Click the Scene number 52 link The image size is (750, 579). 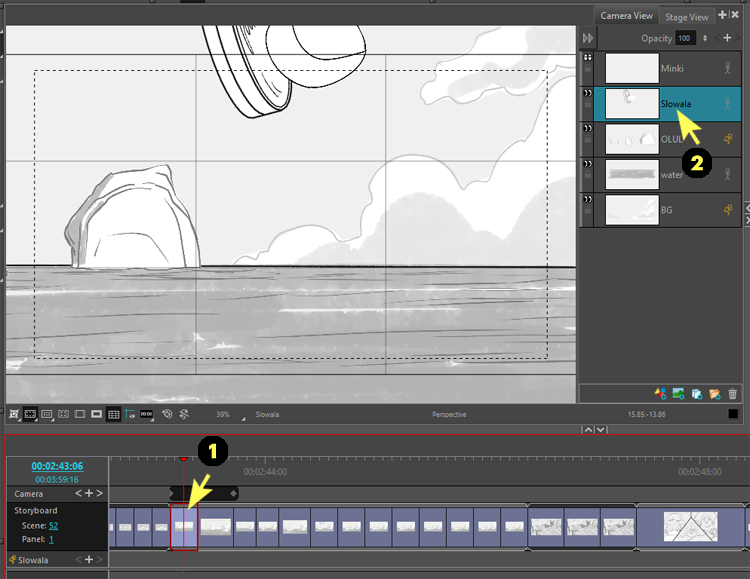point(53,525)
